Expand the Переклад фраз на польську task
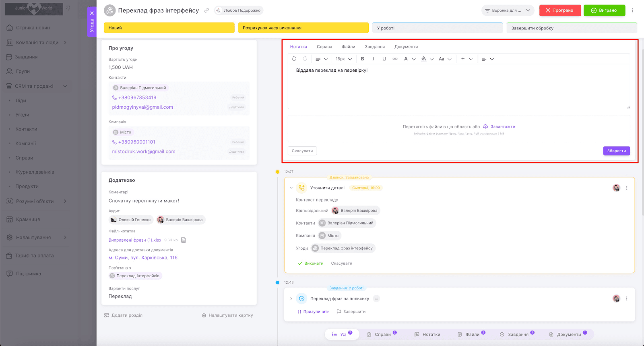 coord(291,298)
